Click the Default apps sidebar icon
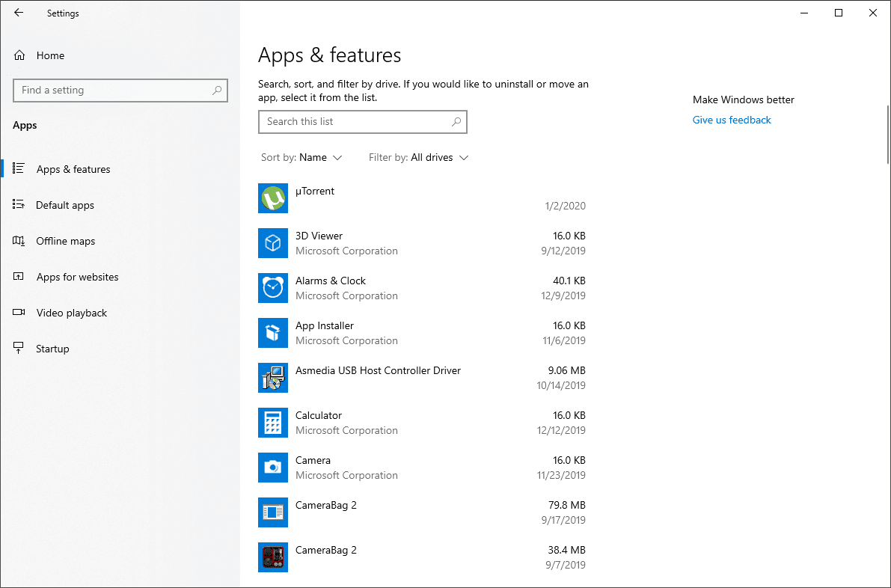The image size is (891, 588). click(19, 204)
